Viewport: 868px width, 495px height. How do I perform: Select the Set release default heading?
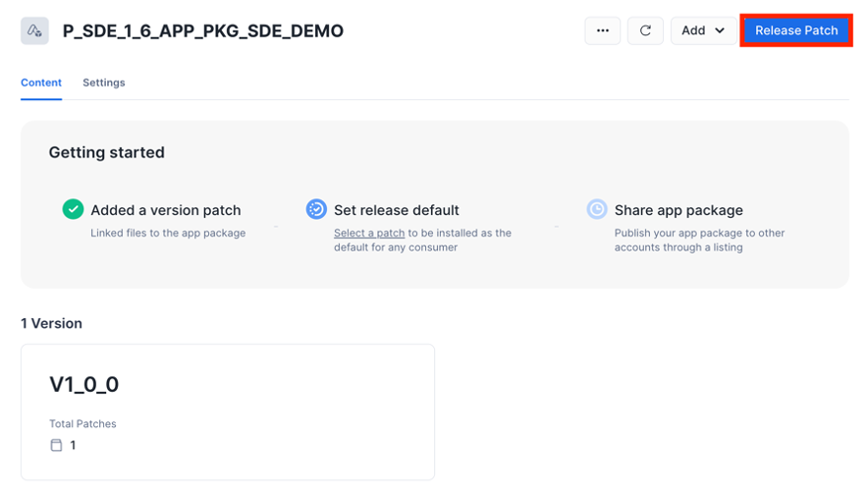pyautogui.click(x=396, y=210)
